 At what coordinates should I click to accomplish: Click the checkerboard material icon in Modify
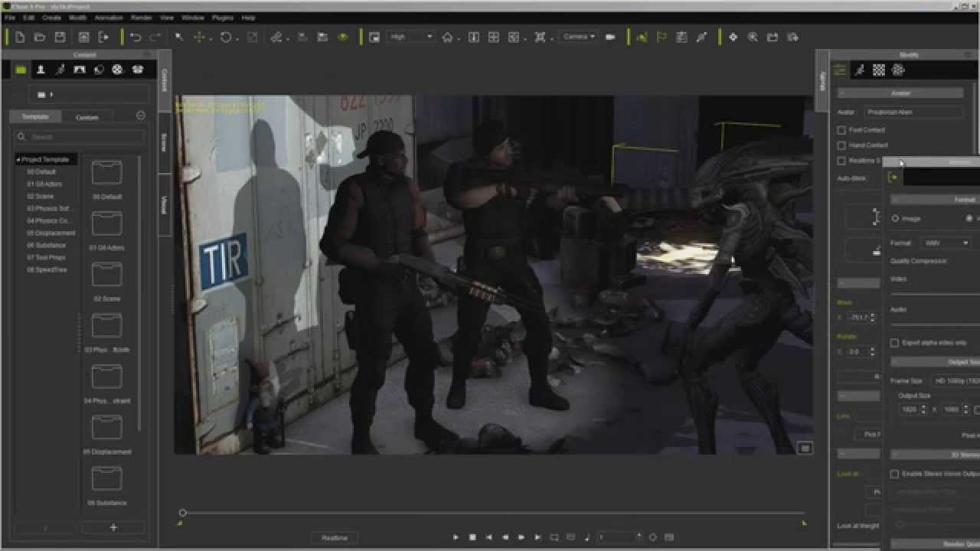[879, 70]
